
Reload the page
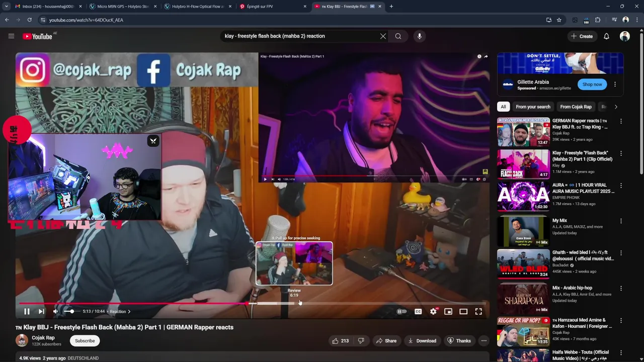(30, 20)
